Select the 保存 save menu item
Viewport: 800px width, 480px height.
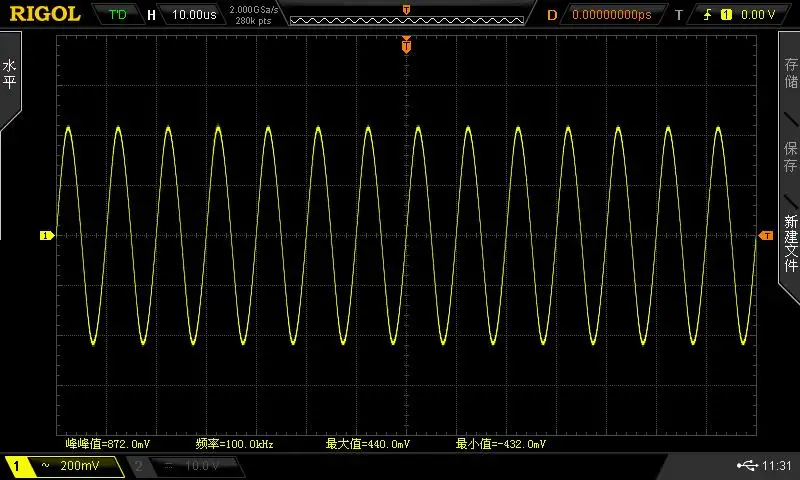tap(791, 157)
